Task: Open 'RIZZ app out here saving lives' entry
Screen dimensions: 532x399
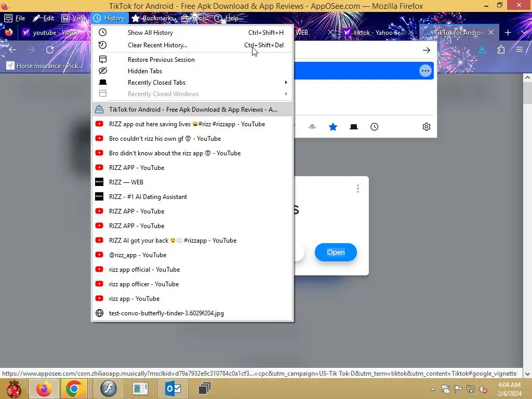Action: pos(192,124)
